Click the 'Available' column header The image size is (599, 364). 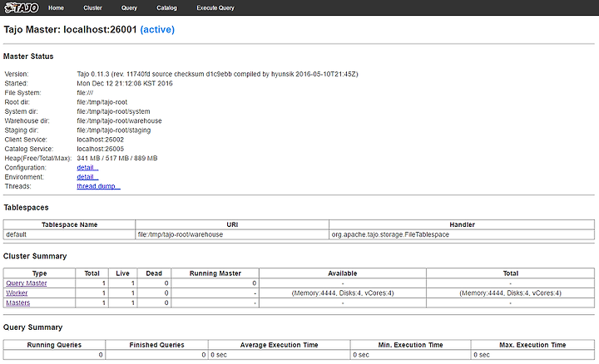tap(343, 273)
